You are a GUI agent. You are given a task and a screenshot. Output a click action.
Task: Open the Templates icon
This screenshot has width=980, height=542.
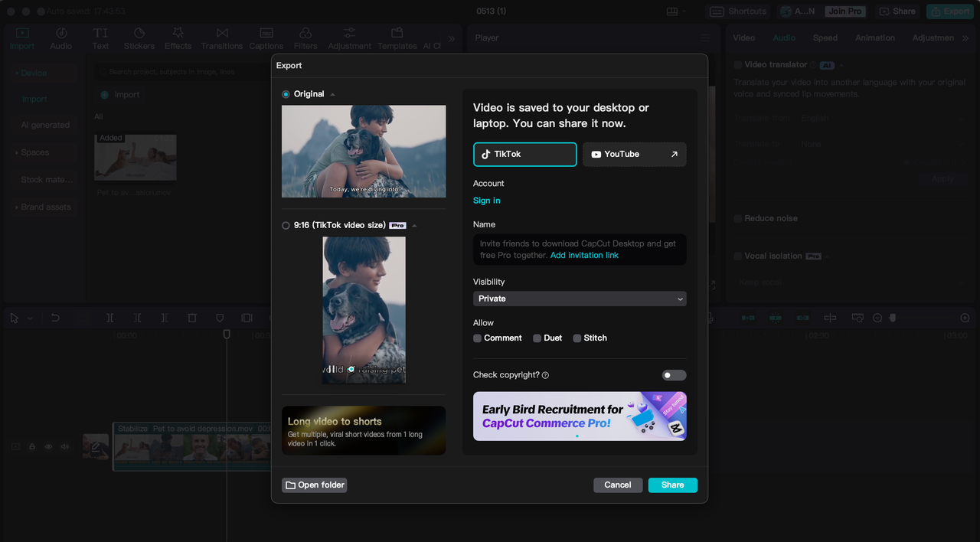(397, 39)
